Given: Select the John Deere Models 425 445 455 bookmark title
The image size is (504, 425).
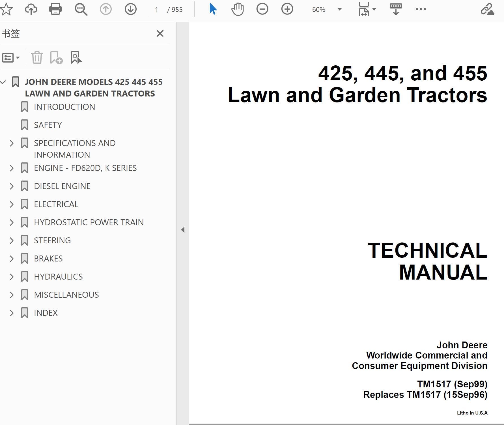Looking at the screenshot, I should [x=94, y=88].
